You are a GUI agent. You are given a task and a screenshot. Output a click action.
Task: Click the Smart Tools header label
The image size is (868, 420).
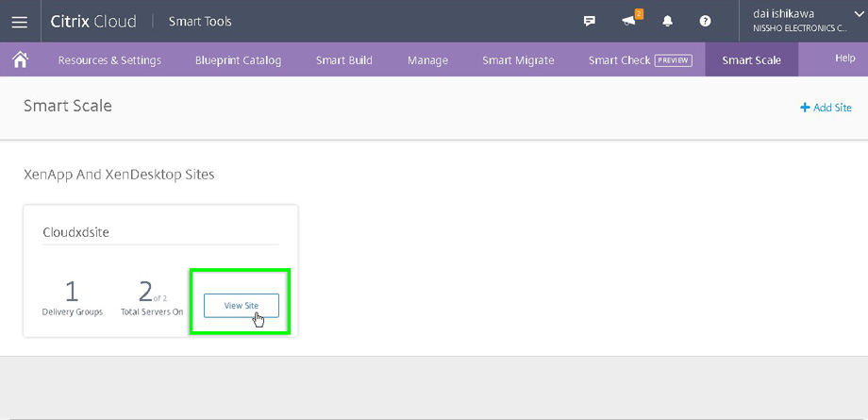[x=200, y=22]
